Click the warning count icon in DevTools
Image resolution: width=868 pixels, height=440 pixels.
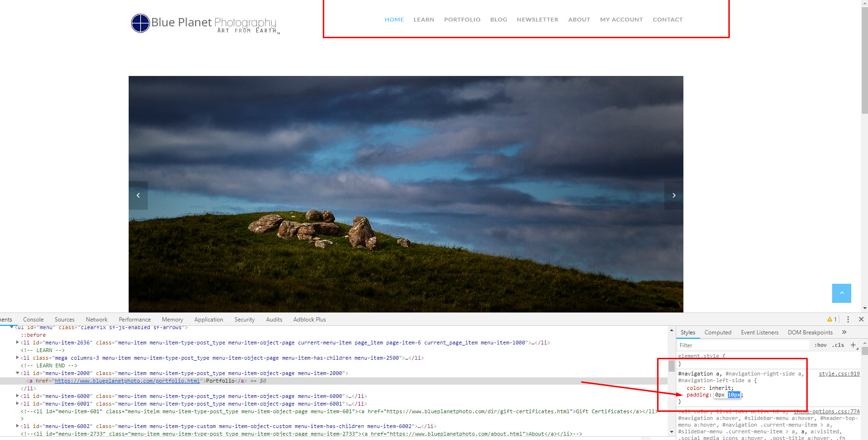click(x=832, y=319)
